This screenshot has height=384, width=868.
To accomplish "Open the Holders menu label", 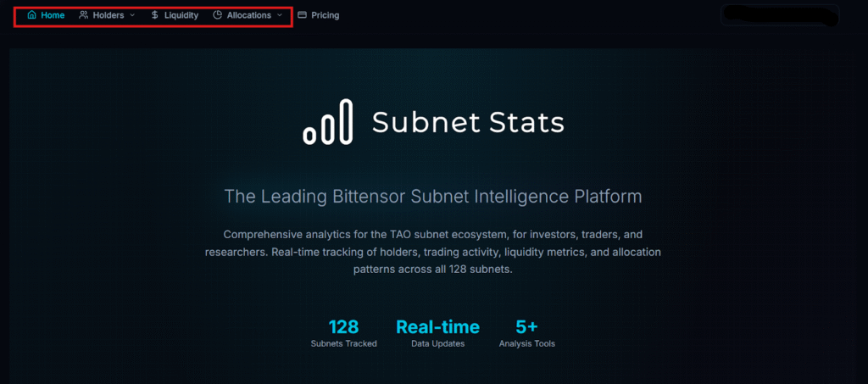I will coord(108,15).
